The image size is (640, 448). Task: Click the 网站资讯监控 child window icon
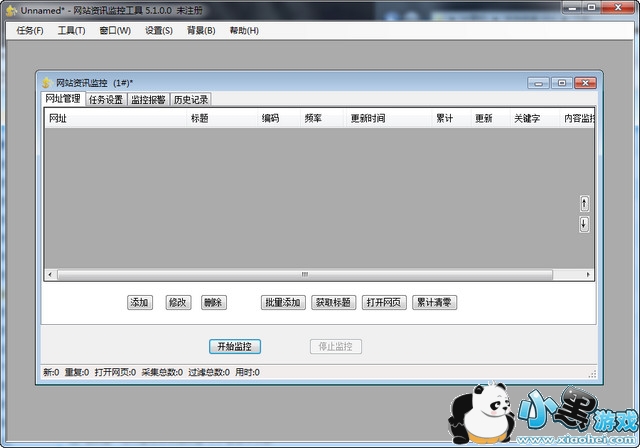(47, 83)
